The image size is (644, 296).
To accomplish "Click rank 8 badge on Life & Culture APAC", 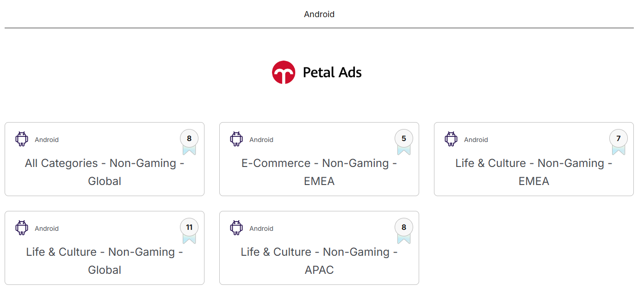I will pyautogui.click(x=404, y=228).
